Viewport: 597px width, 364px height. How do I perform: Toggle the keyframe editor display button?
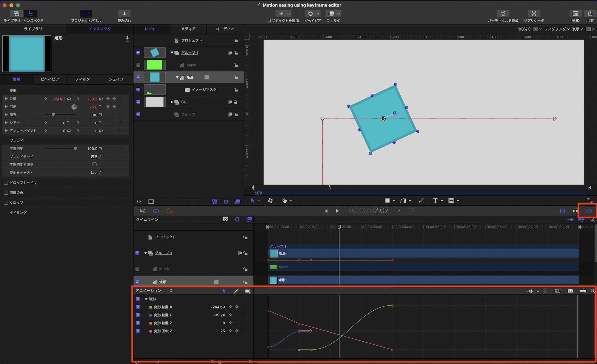pyautogui.click(x=588, y=211)
